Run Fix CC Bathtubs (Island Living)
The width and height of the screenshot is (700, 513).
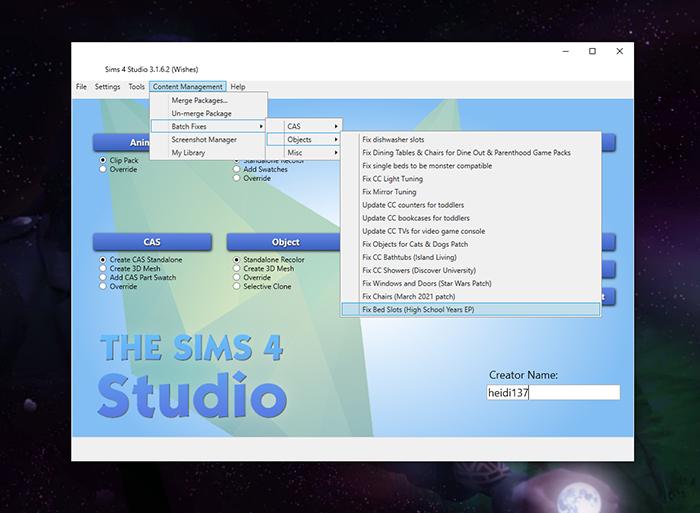[471, 257]
